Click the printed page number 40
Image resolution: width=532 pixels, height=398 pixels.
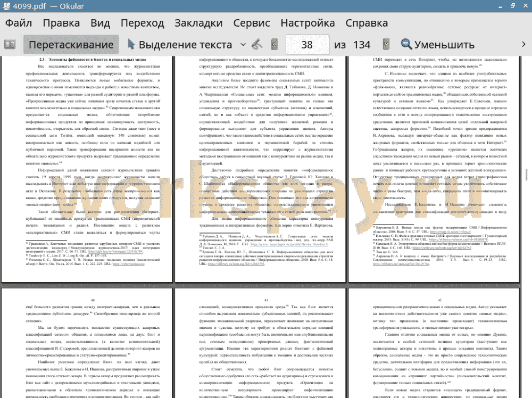[93, 300]
